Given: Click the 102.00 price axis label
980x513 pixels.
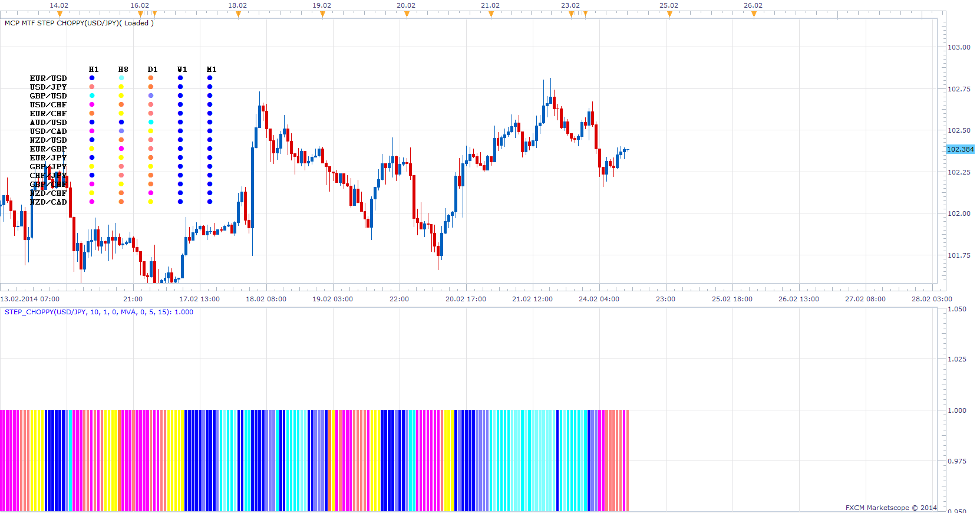Looking at the screenshot, I should (959, 213).
